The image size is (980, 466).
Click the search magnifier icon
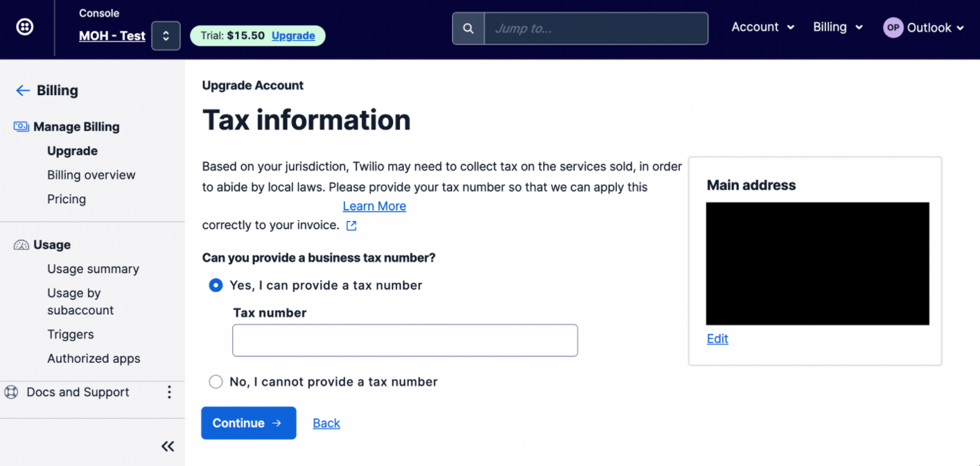(469, 28)
